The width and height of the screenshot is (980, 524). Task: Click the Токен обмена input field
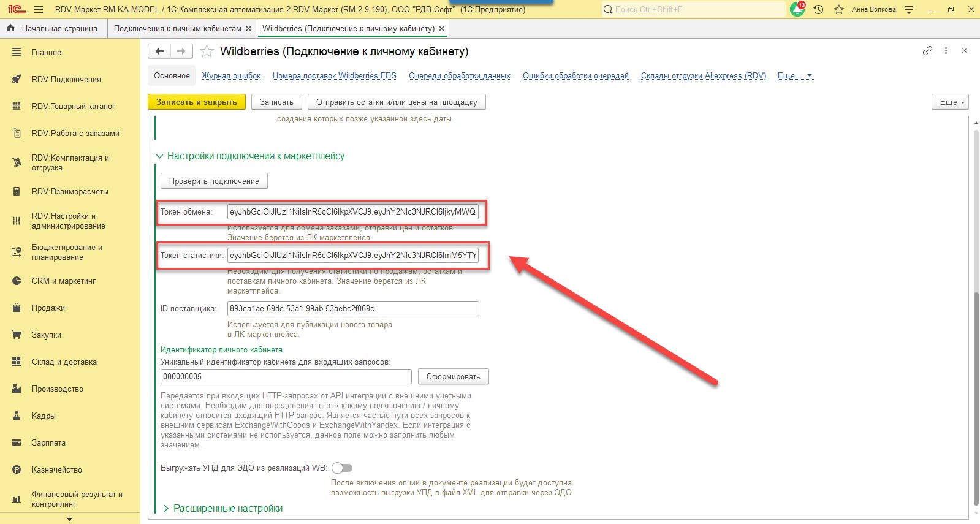[x=353, y=212]
